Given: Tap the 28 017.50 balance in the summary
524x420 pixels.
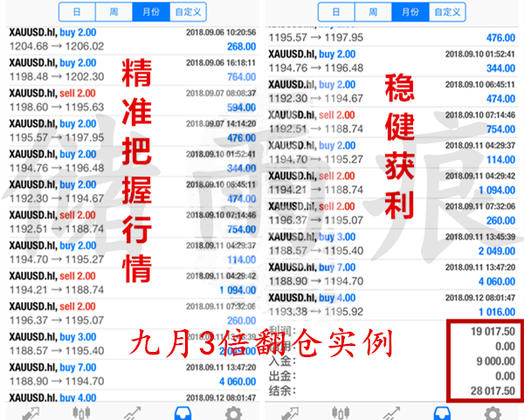Looking at the screenshot, I should click(x=486, y=389).
